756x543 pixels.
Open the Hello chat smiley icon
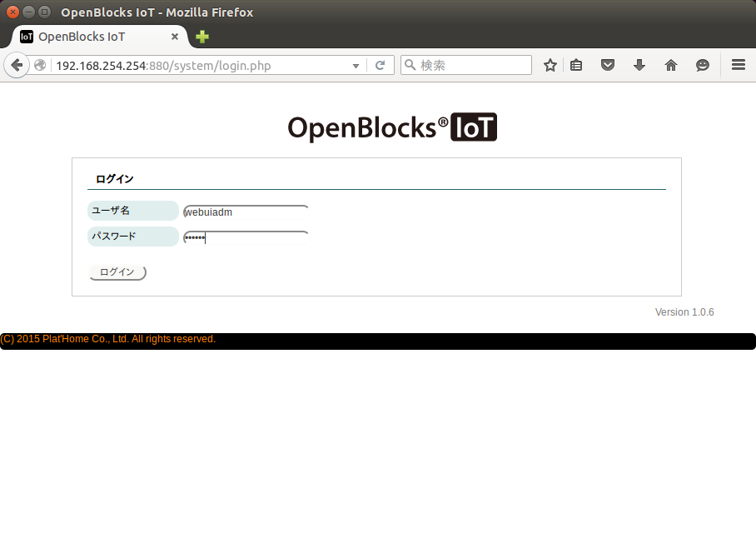tap(703, 65)
